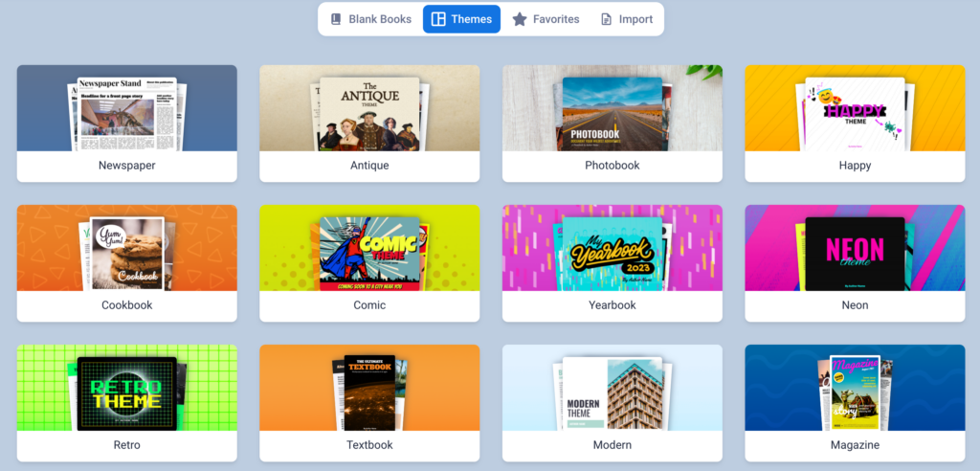Click the Modern theme label
The width and height of the screenshot is (980, 471).
612,445
